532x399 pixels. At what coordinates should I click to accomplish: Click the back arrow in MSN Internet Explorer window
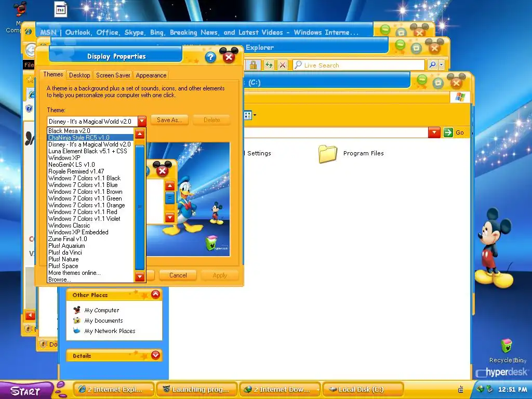[x=30, y=49]
